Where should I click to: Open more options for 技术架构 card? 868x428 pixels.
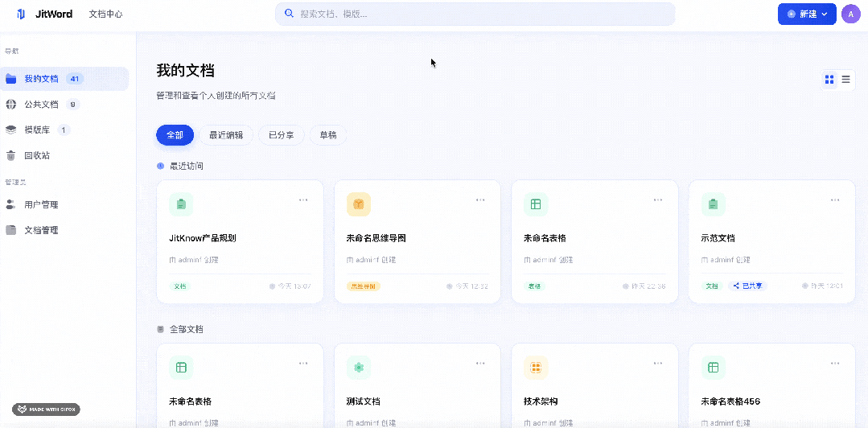[658, 363]
